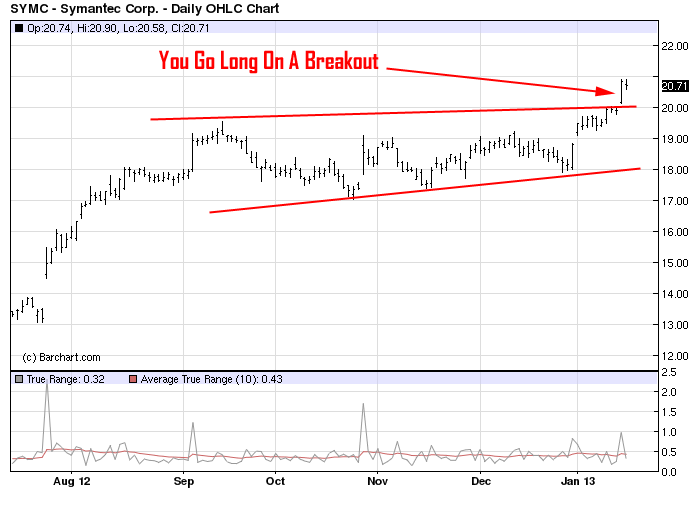This screenshot has height=512, width=700.
Task: Click the gray True Range legend square
Action: click(19, 379)
